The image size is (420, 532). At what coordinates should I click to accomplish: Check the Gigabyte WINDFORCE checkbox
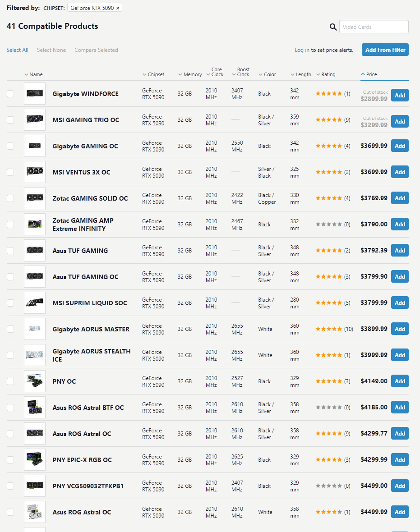(10, 94)
